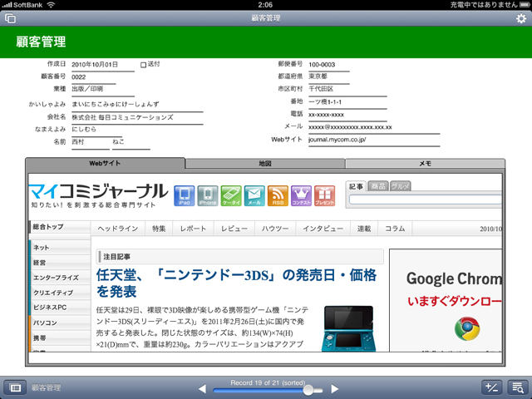The width and height of the screenshot is (532, 399).
Task: Tap the iPad icon on the web page
Action: click(x=185, y=196)
